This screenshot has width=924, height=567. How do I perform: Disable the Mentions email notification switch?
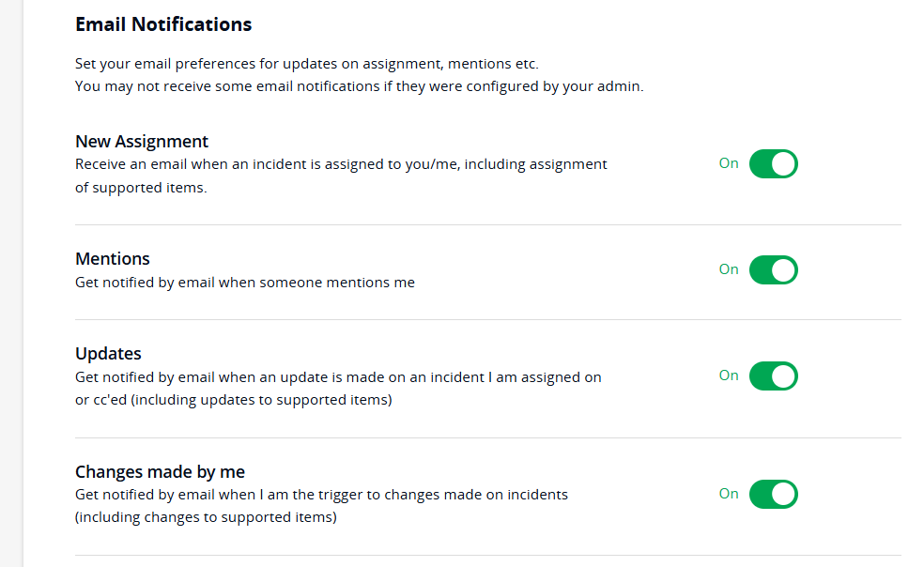tap(773, 270)
